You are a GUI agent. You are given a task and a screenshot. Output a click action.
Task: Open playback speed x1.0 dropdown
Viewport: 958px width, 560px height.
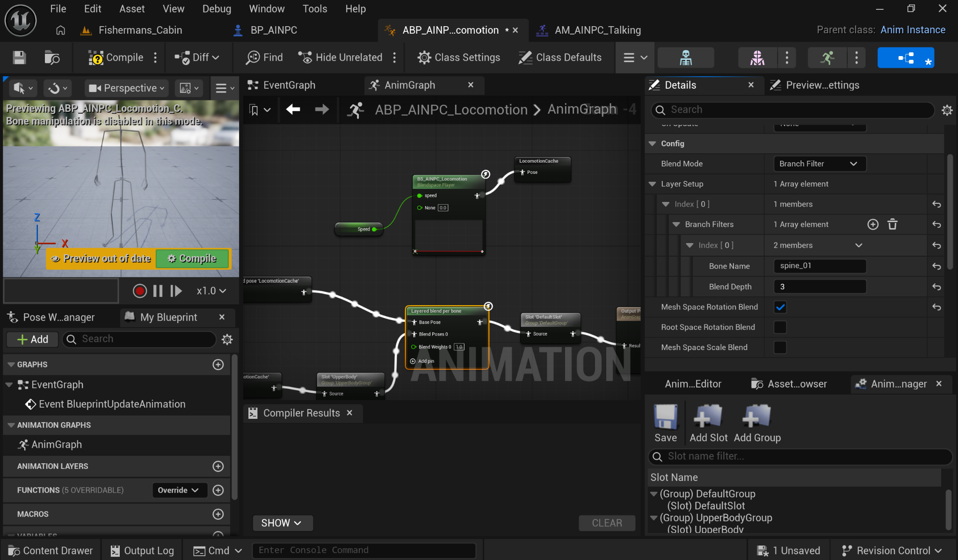[x=211, y=291]
